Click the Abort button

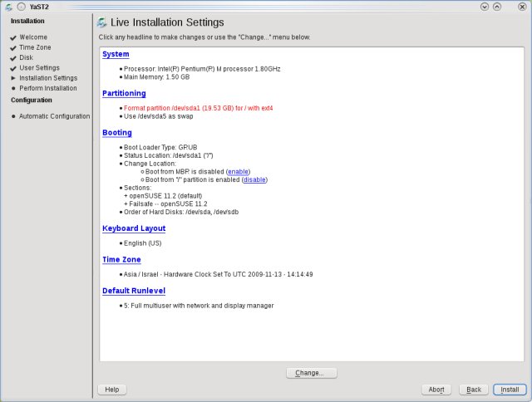tap(436, 390)
